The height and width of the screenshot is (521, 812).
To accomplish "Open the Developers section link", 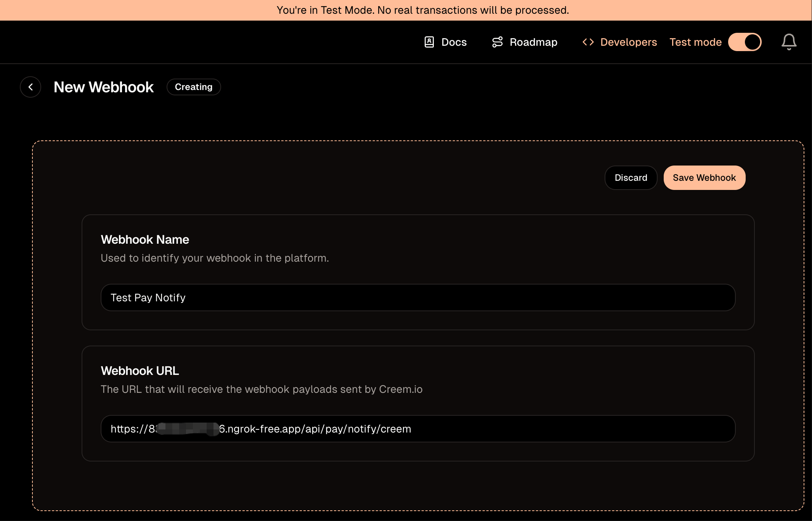I will click(628, 42).
